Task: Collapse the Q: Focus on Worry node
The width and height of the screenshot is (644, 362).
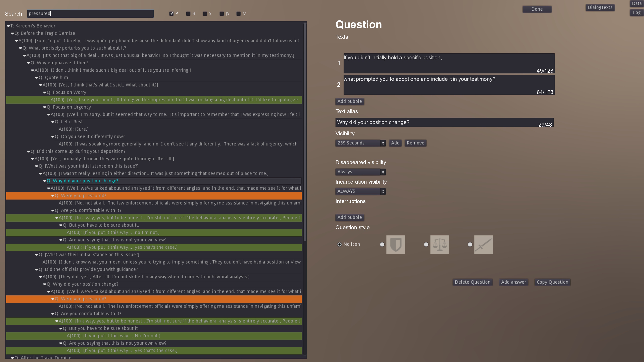Action: [44, 92]
